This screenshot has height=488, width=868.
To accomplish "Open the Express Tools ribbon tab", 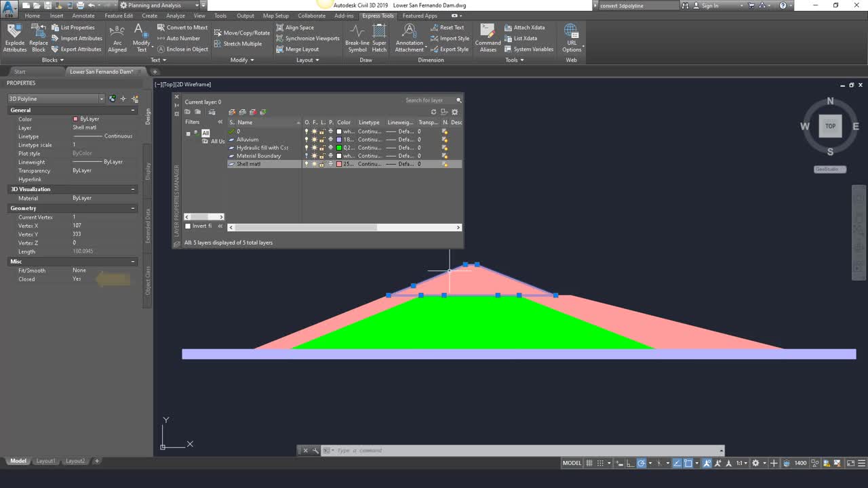I will (x=378, y=16).
